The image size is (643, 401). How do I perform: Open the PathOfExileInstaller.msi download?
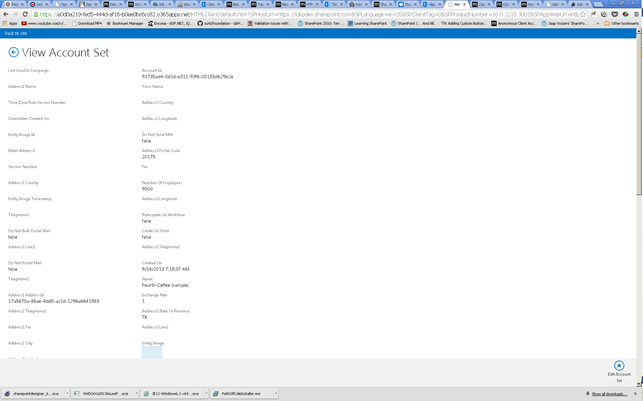pyautogui.click(x=240, y=394)
